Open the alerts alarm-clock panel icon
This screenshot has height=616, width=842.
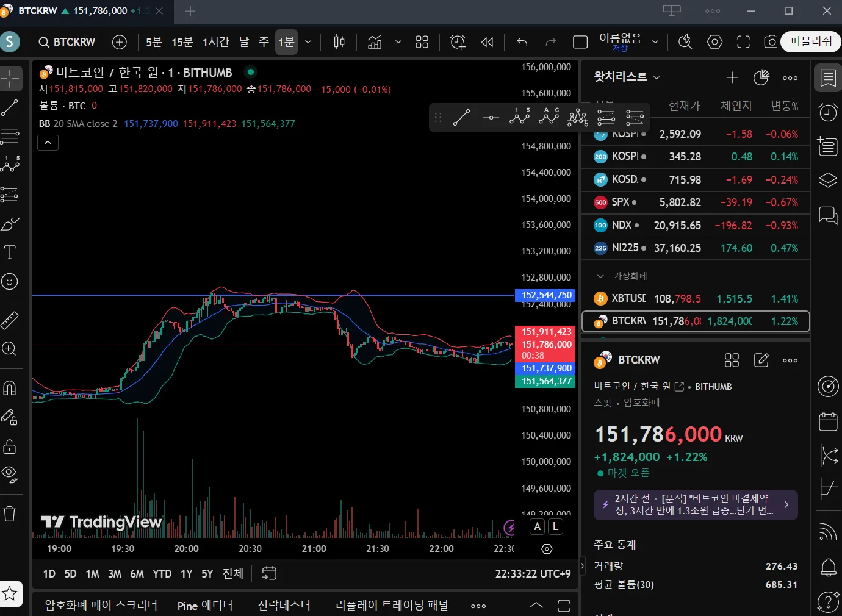point(828,112)
